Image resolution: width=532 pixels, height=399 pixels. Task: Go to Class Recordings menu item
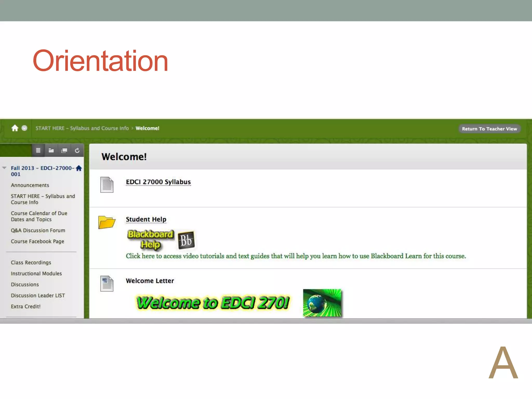(x=31, y=263)
